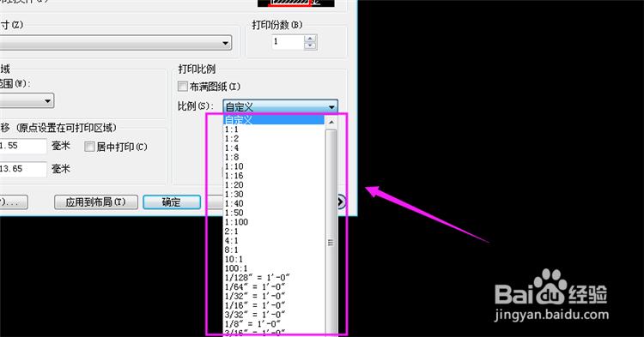This screenshot has height=337, width=644.
Task: Enable the 布满图纸 checkbox
Action: pos(183,87)
